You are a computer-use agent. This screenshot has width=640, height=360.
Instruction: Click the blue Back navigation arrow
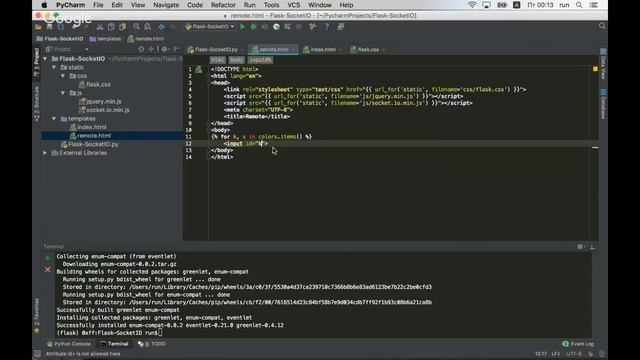point(162,27)
